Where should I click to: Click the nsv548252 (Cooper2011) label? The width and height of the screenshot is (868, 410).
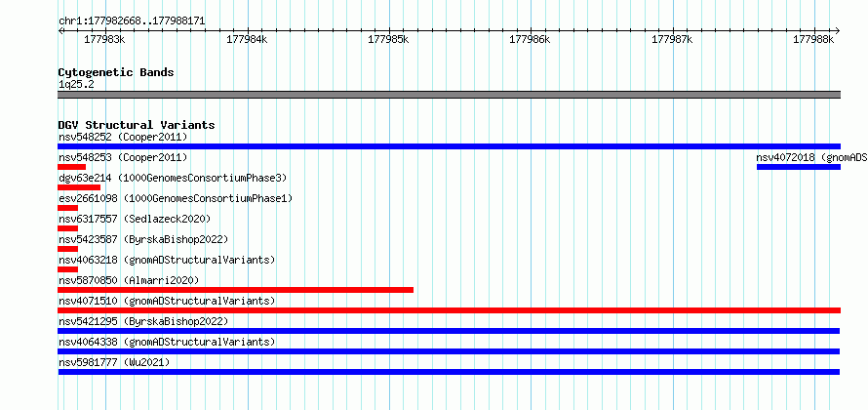point(123,137)
